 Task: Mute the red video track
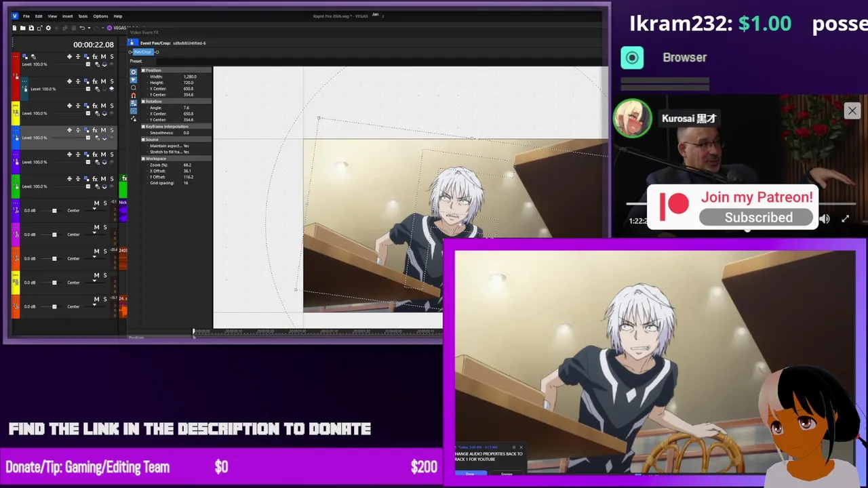coord(103,56)
